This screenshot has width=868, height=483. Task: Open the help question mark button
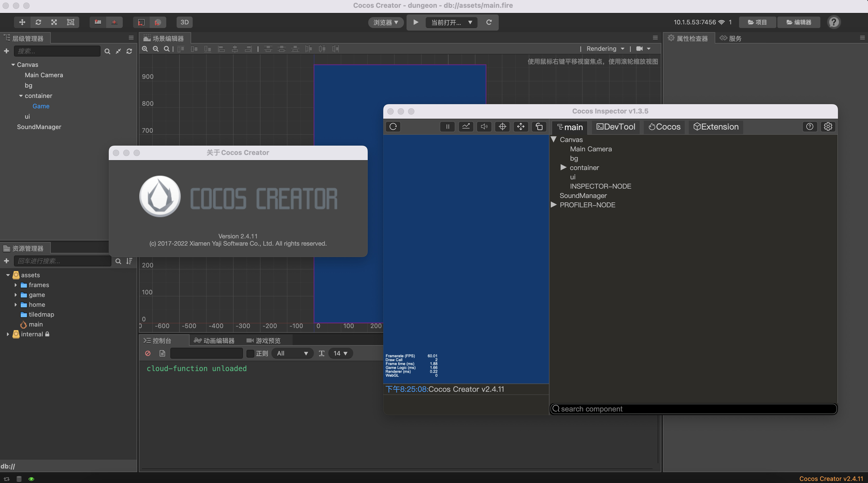point(834,22)
